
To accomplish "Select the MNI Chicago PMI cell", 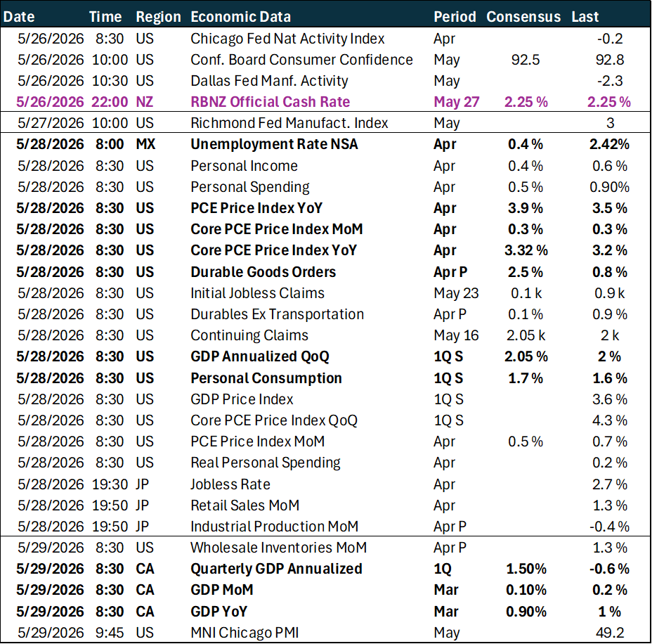I will click(x=244, y=633).
